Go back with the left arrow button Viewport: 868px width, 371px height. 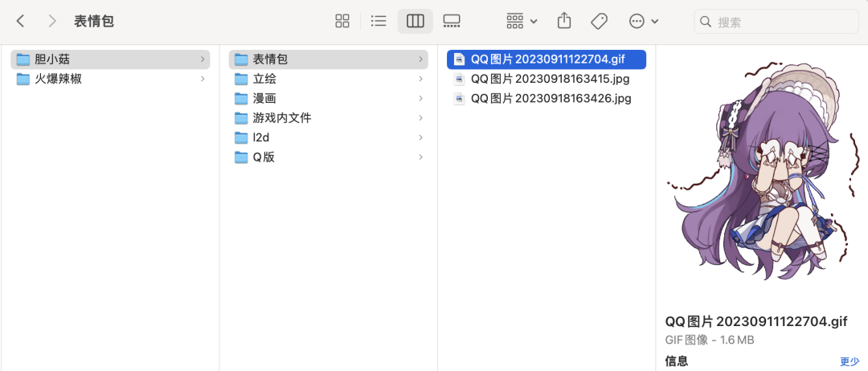tap(20, 22)
